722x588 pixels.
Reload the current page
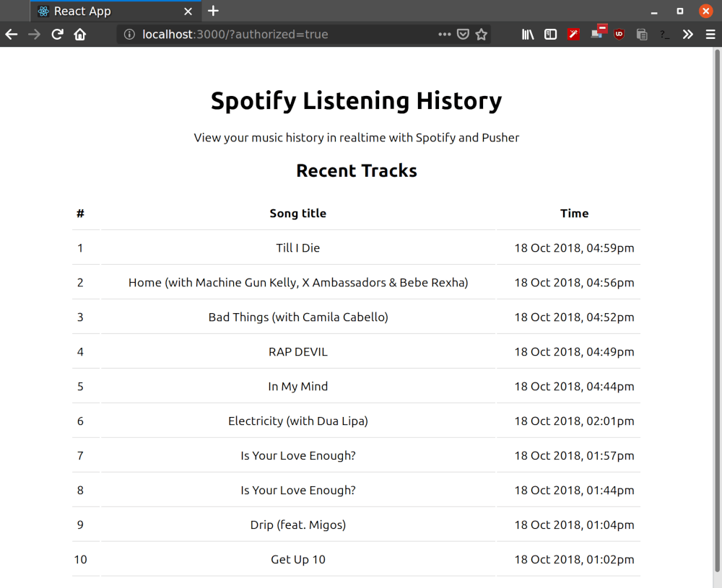(57, 34)
